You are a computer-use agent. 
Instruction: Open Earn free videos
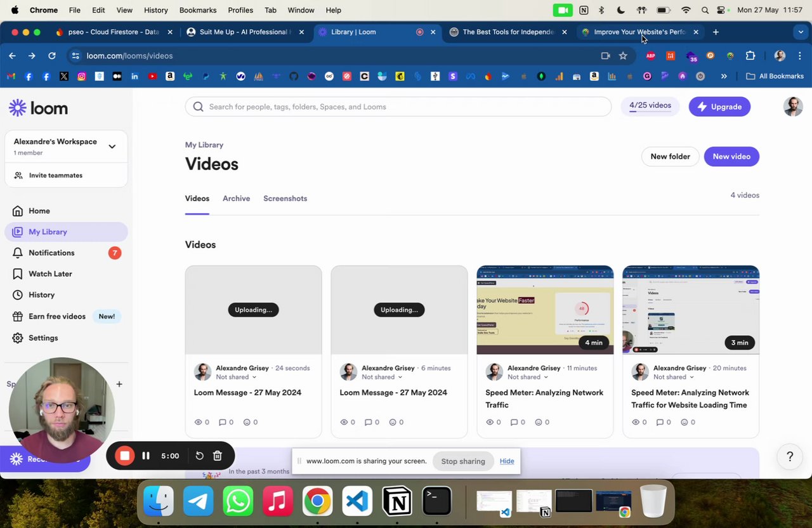66,316
